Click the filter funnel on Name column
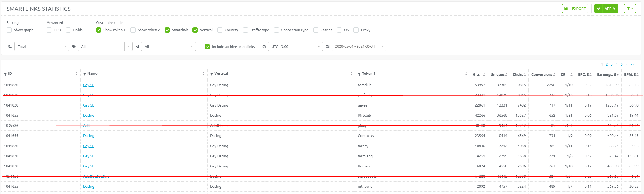Viewport: 644px width, 194px height. pos(85,74)
